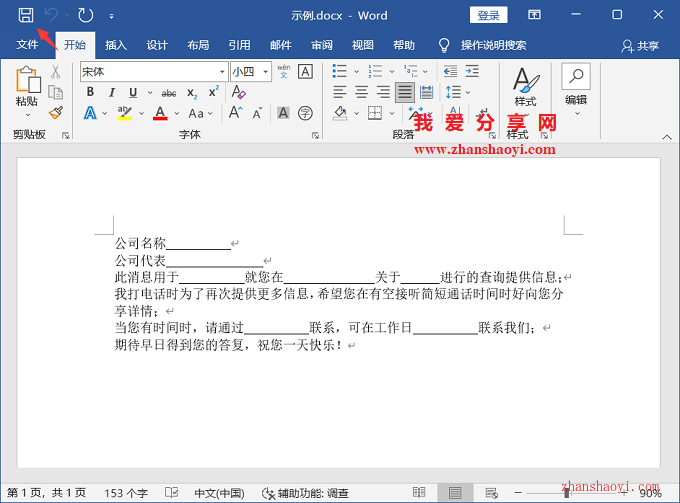Switch to the 插入 tab
Image resolution: width=680 pixels, height=503 pixels.
pos(116,45)
